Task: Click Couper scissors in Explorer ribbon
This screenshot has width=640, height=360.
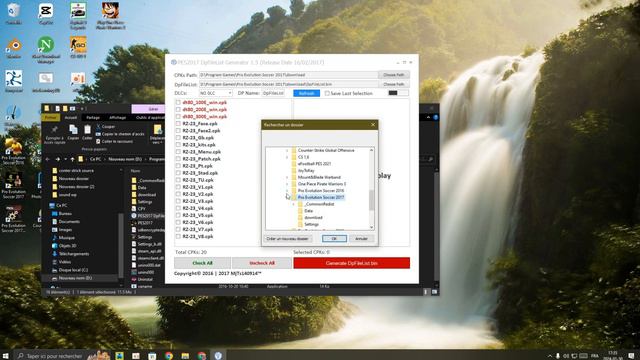Action: [x=105, y=127]
